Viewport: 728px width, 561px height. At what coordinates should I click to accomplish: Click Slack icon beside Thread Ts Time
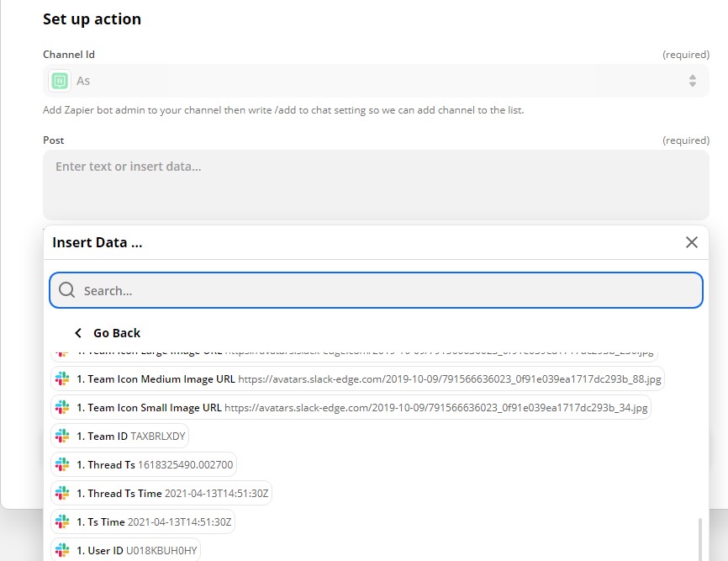pyautogui.click(x=62, y=493)
